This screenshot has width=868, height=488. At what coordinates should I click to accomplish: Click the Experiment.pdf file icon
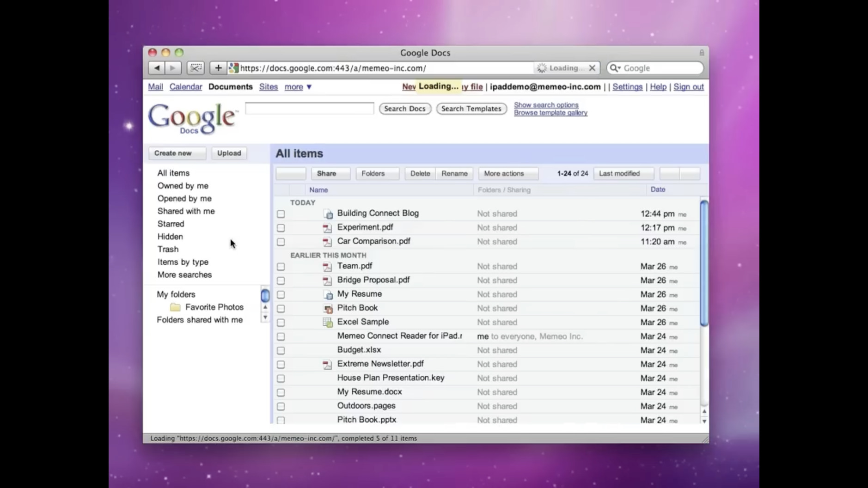[327, 228]
